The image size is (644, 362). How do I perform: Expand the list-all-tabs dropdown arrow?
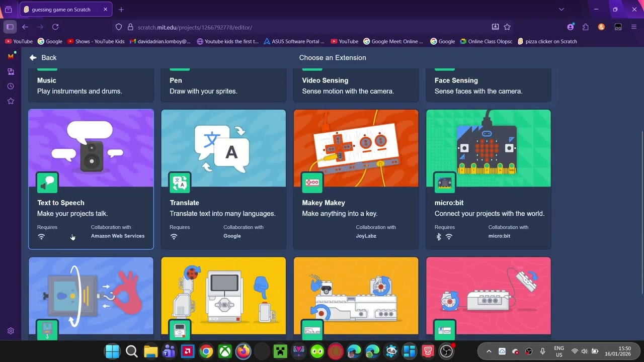561,9
